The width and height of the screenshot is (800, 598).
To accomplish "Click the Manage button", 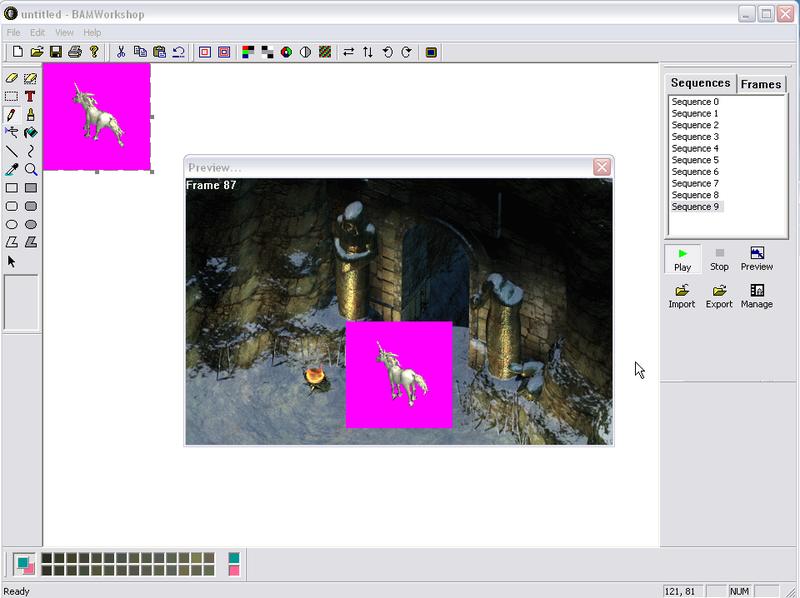I will [x=757, y=297].
